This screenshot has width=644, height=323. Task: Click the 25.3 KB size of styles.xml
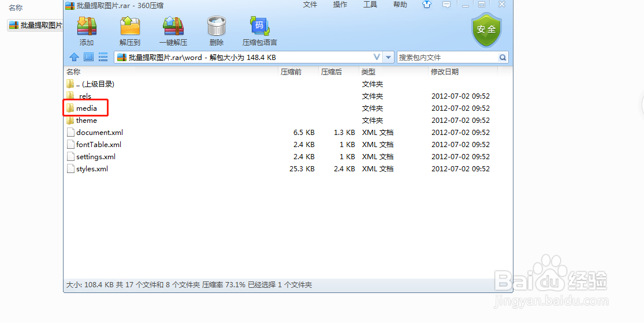302,168
